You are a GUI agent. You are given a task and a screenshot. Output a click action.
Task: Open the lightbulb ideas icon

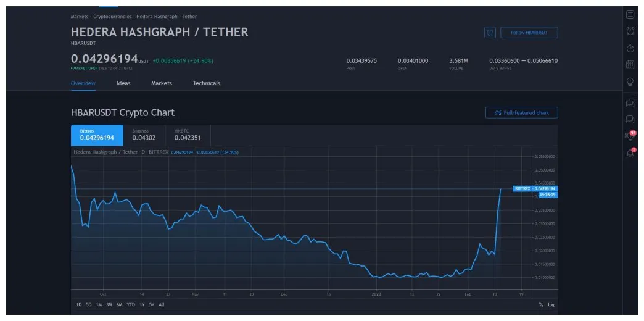pyautogui.click(x=630, y=81)
